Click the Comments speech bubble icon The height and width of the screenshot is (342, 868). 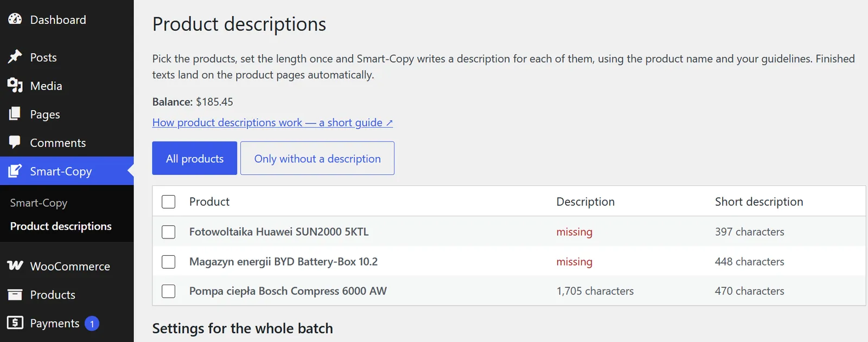tap(15, 142)
